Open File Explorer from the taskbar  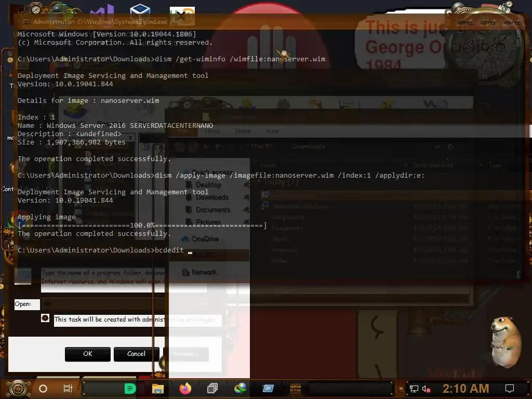point(158,389)
